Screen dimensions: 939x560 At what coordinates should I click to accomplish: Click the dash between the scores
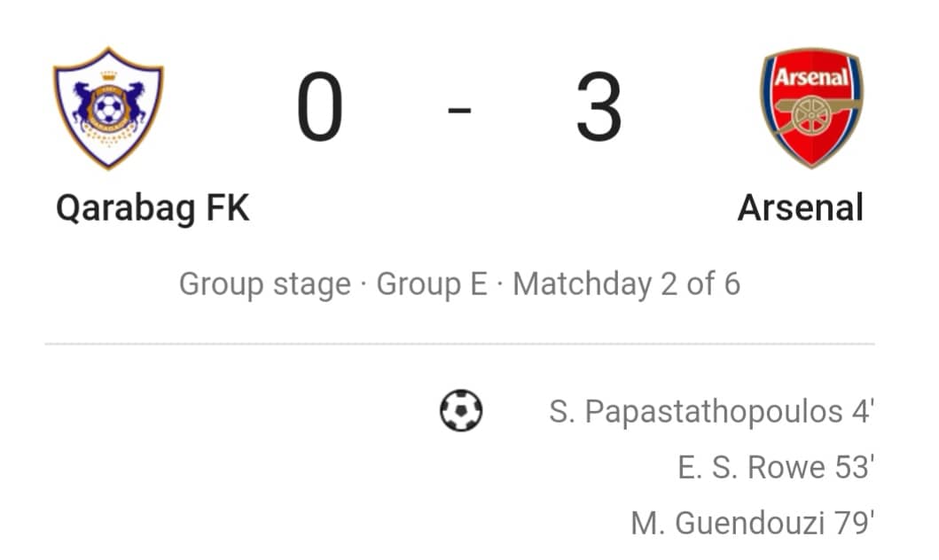(459, 110)
